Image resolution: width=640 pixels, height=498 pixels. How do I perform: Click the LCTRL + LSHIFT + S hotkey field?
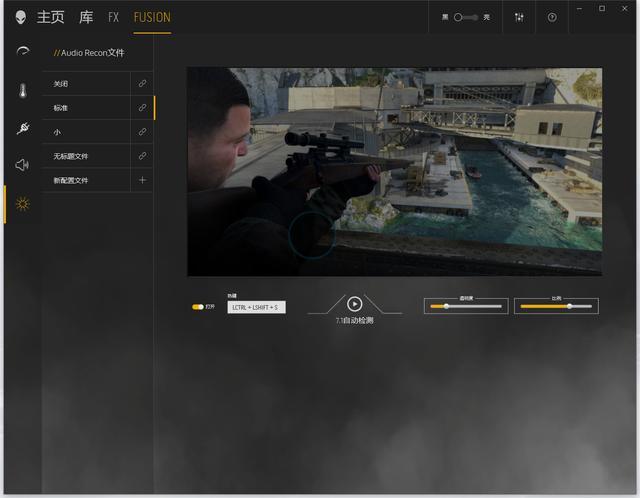[x=256, y=307]
